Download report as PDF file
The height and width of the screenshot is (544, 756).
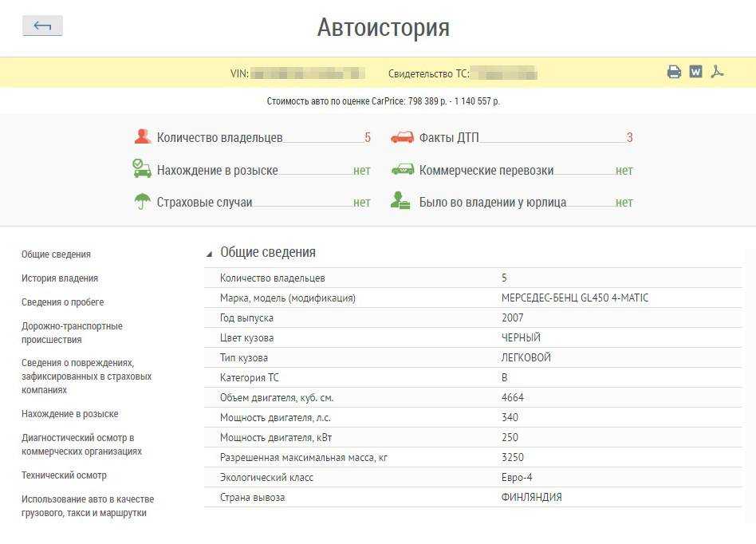[717, 72]
